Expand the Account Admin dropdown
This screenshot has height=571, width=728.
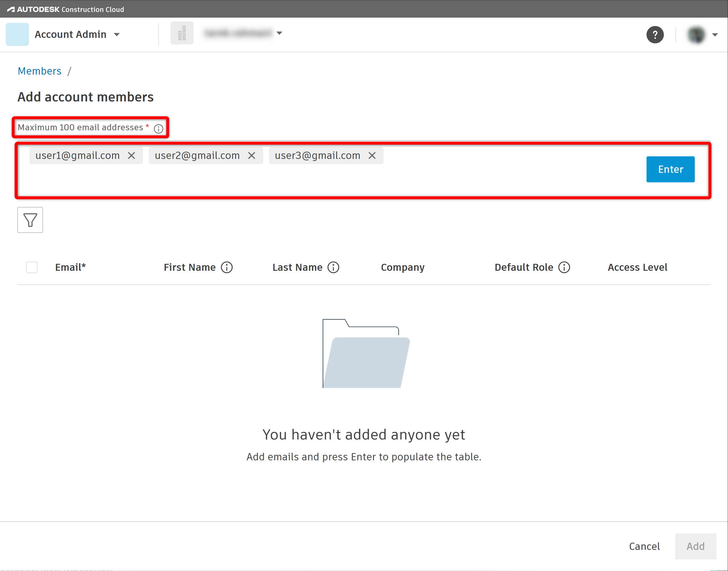point(117,35)
